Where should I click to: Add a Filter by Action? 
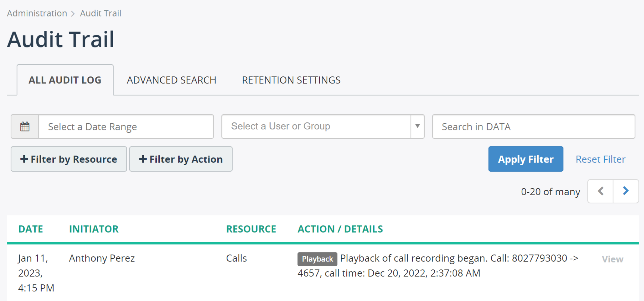181,159
